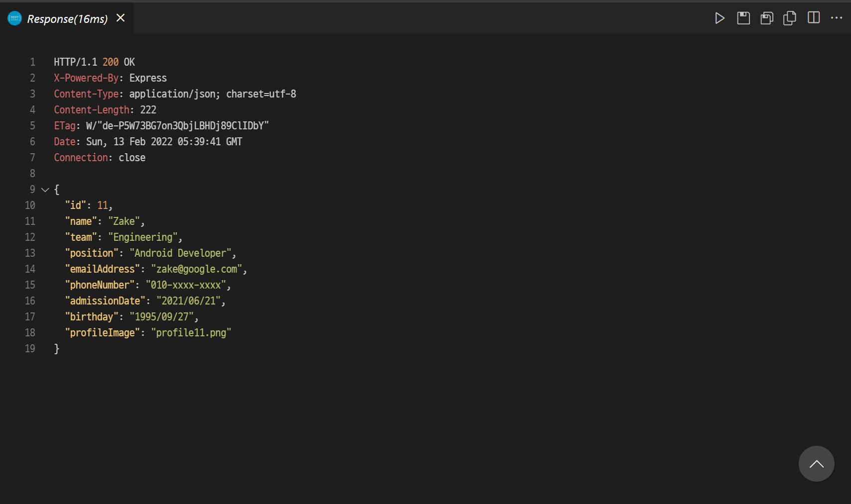Click line number 1 in the gutter
This screenshot has width=851, height=504.
33,62
